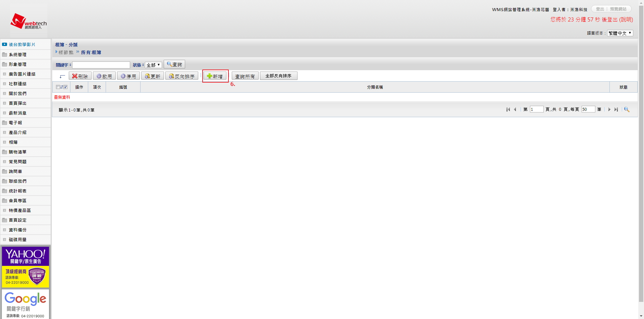This screenshot has width=644, height=319.
Task: Click the 後台教學影片 video icon
Action: [x=5, y=44]
